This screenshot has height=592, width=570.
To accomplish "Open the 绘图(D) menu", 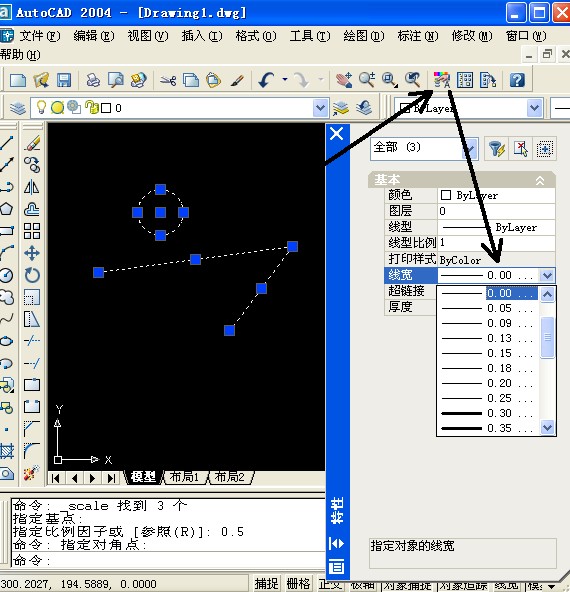I will tap(364, 36).
